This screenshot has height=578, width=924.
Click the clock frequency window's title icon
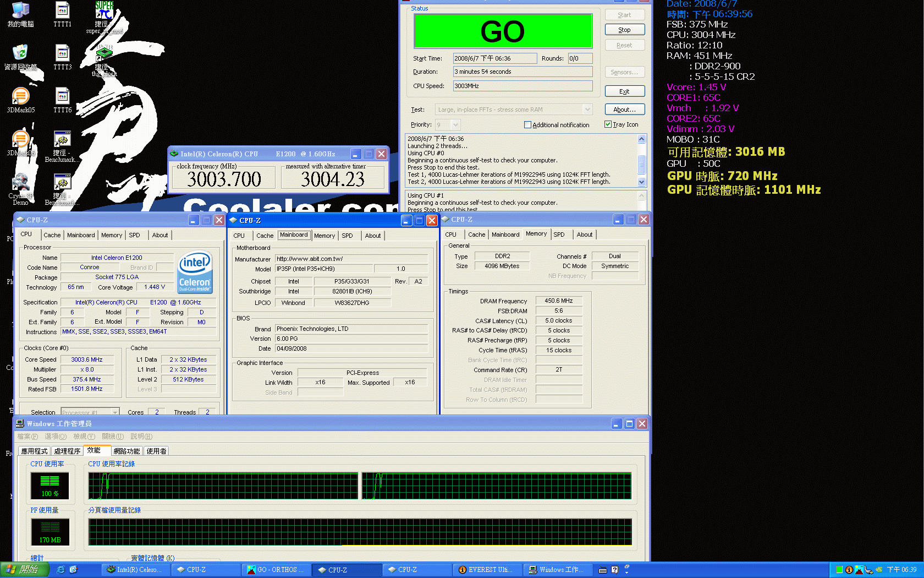[x=174, y=154]
